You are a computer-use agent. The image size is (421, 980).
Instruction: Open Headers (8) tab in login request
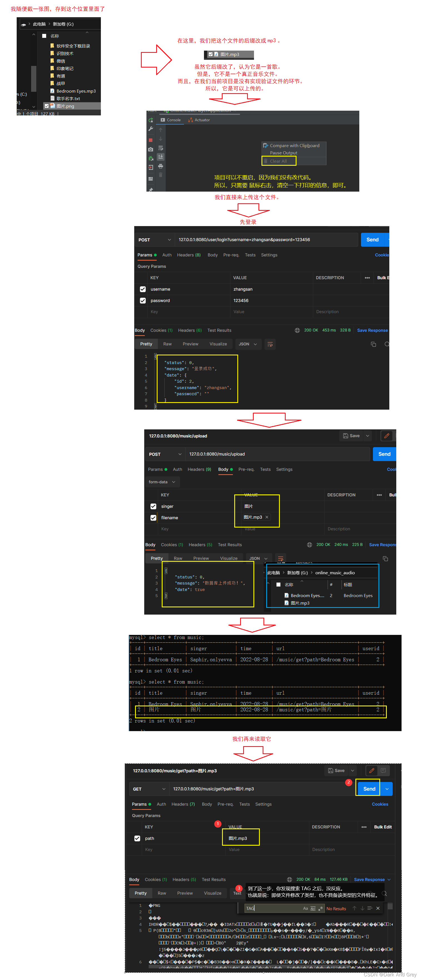tap(189, 255)
